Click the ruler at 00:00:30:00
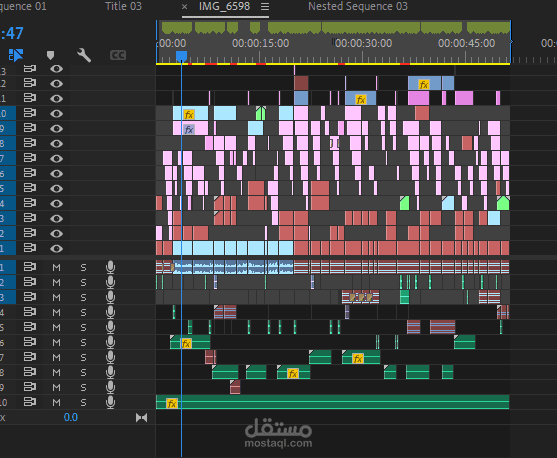557x458 pixels. point(363,43)
